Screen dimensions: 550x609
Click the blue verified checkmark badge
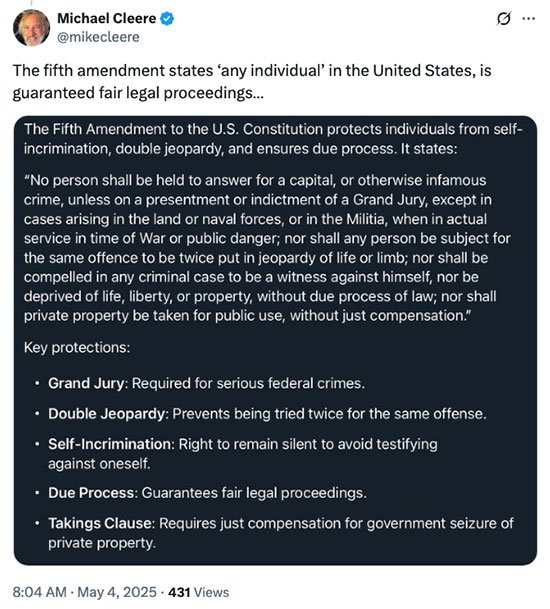point(167,19)
